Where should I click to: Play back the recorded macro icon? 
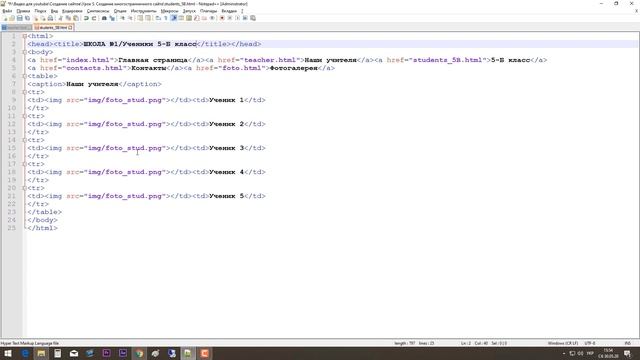click(x=238, y=18)
